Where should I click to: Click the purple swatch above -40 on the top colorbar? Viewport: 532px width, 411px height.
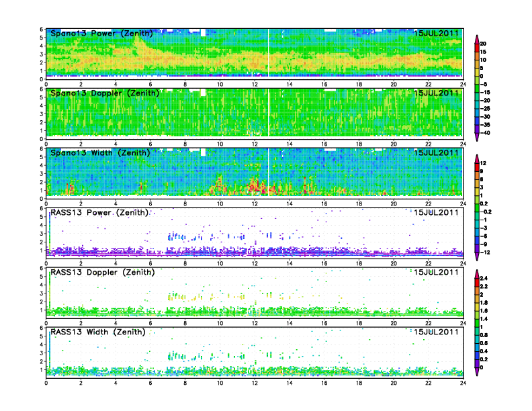tap(477, 129)
